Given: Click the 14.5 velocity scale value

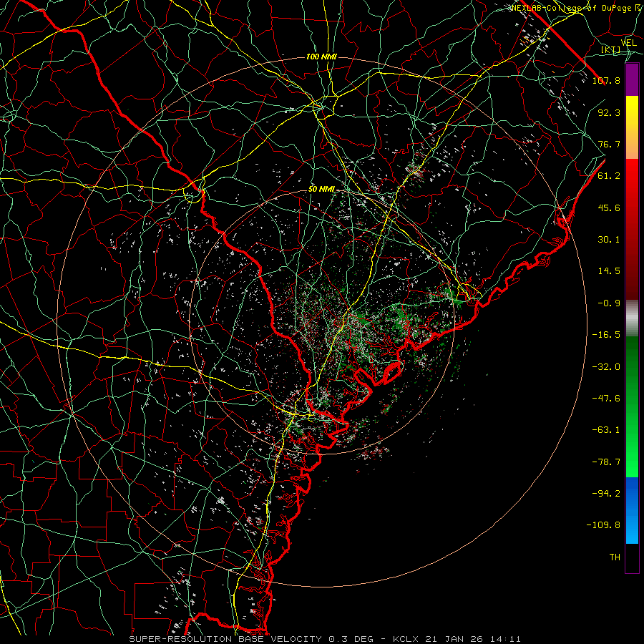Looking at the screenshot, I should [609, 271].
